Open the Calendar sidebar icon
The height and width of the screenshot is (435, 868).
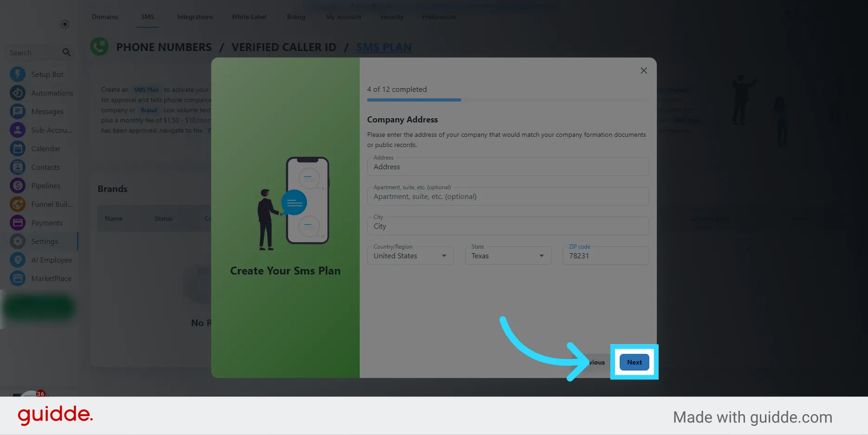[x=18, y=148]
